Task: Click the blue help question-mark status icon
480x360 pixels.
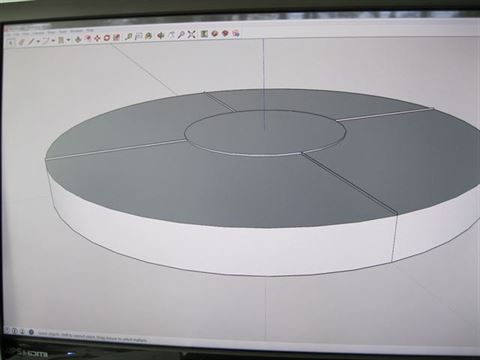Action: tap(31, 332)
